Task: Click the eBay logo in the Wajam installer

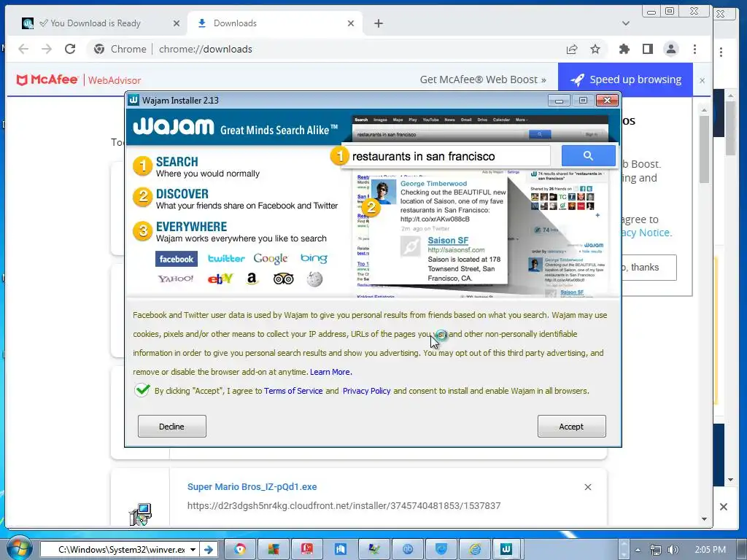Action: tap(220, 279)
